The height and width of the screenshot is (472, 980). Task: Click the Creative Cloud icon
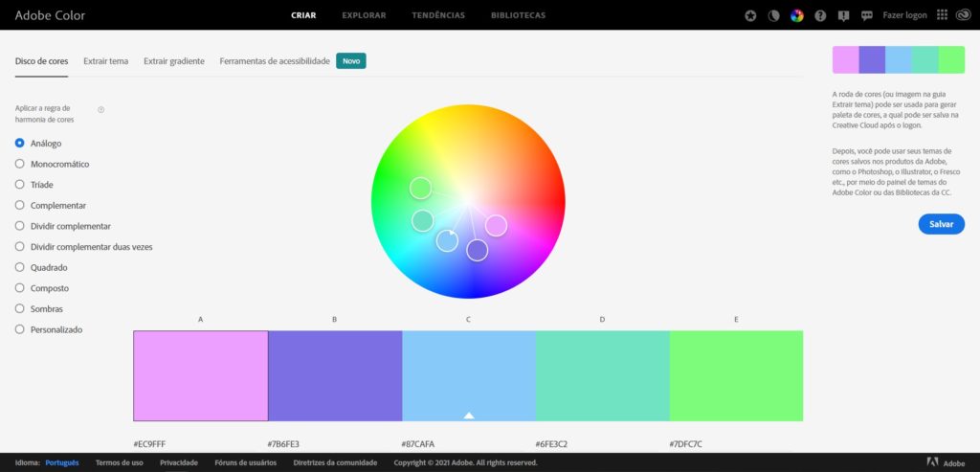point(963,15)
